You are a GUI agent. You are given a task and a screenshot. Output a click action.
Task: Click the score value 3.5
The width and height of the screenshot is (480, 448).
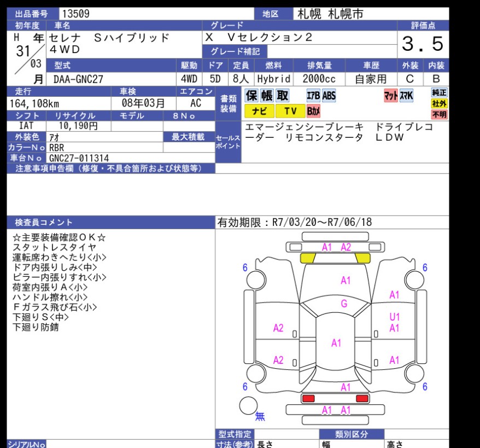423,43
